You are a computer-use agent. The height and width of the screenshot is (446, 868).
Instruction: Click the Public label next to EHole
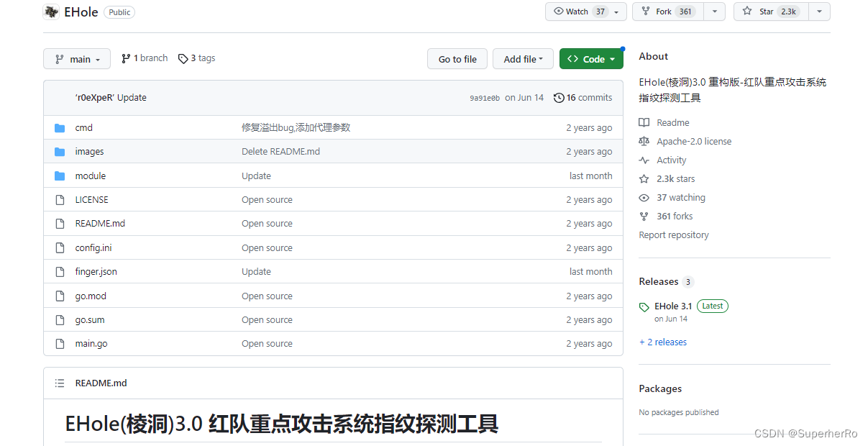(119, 12)
